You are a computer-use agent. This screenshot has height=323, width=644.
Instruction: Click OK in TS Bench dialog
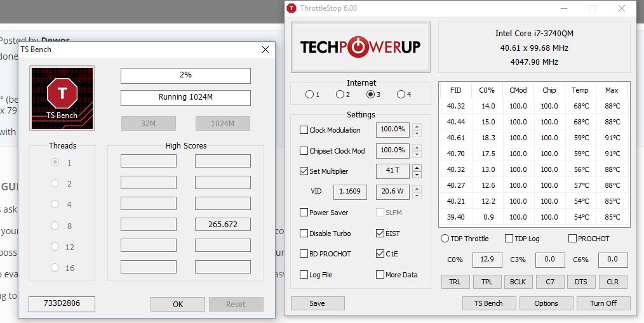coord(178,304)
